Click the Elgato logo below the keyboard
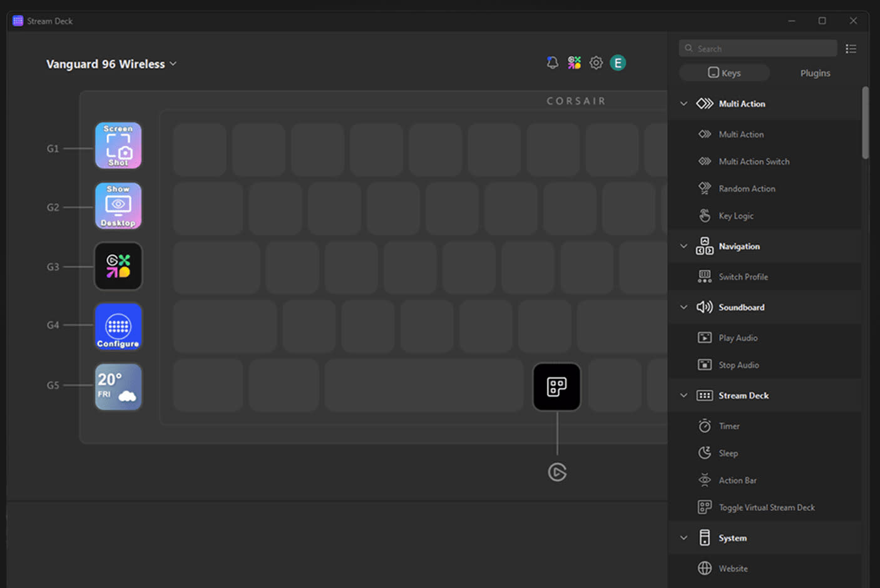The image size is (880, 588). (557, 472)
